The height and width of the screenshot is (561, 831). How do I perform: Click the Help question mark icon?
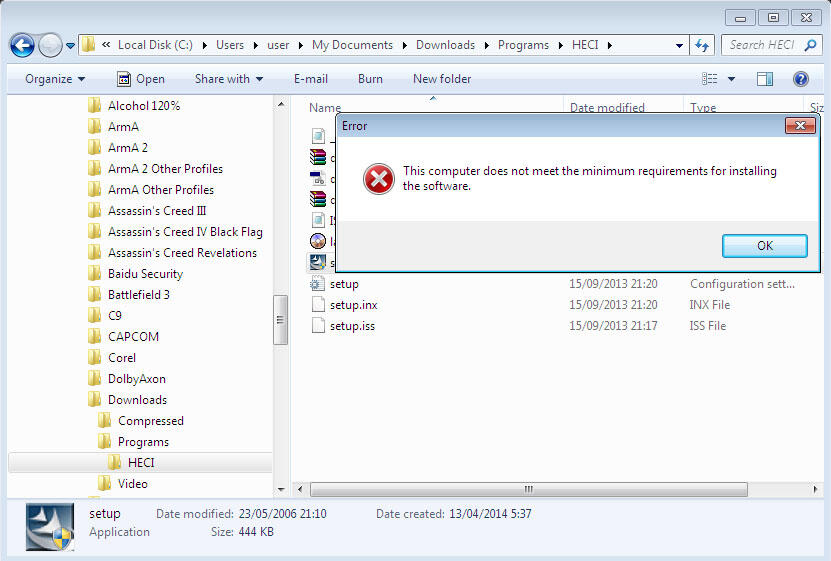point(800,79)
